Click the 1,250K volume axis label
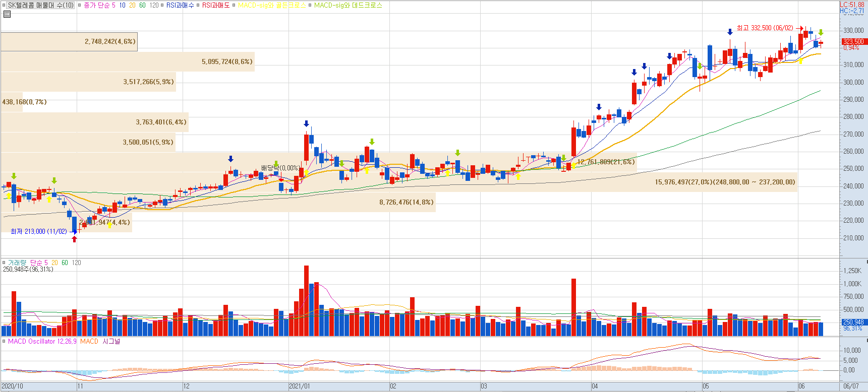The image size is (868, 392). point(852,271)
